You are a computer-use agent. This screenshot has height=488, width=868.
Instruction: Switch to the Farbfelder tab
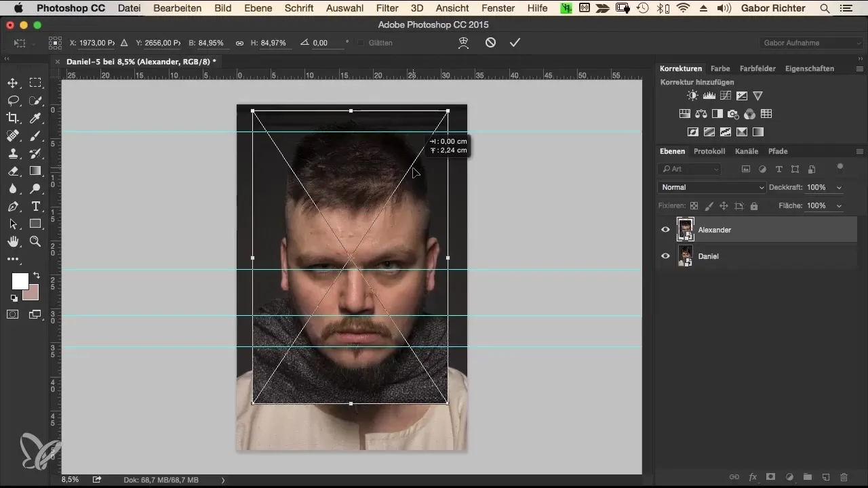click(758, 68)
